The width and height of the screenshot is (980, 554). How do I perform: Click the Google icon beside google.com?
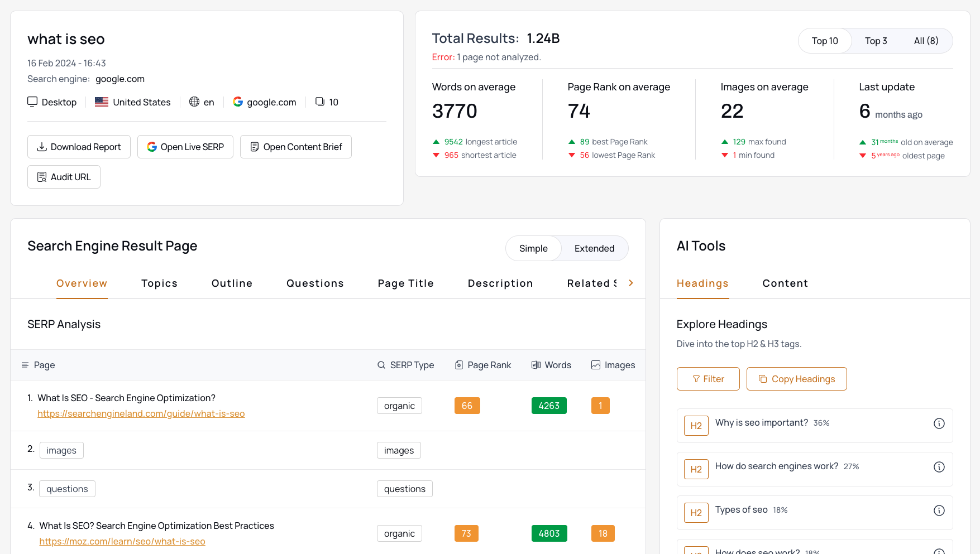(238, 102)
